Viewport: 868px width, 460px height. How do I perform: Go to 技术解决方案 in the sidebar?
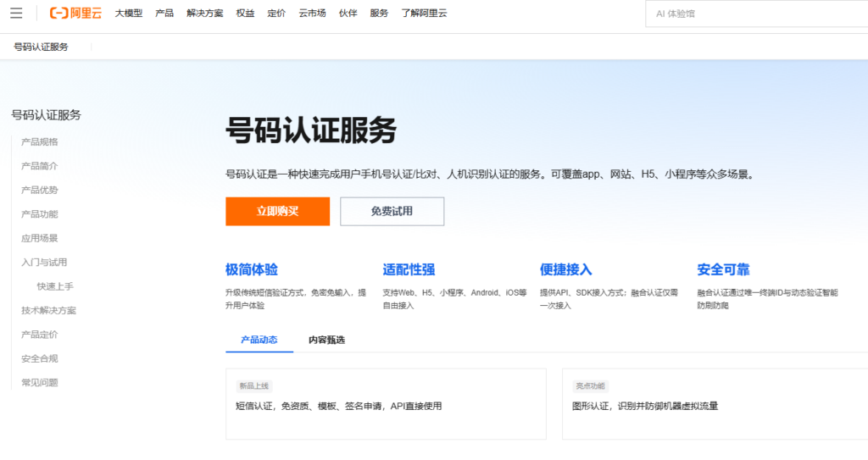[48, 311]
